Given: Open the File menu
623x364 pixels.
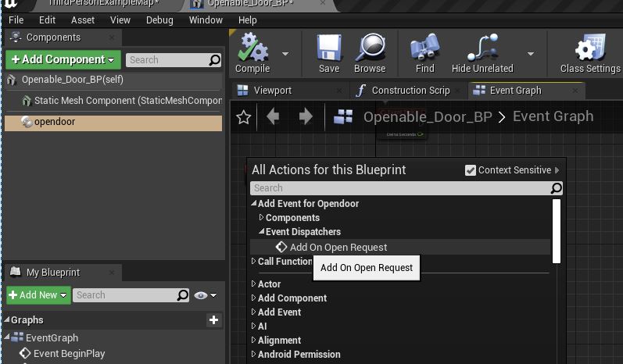Looking at the screenshot, I should (16, 20).
